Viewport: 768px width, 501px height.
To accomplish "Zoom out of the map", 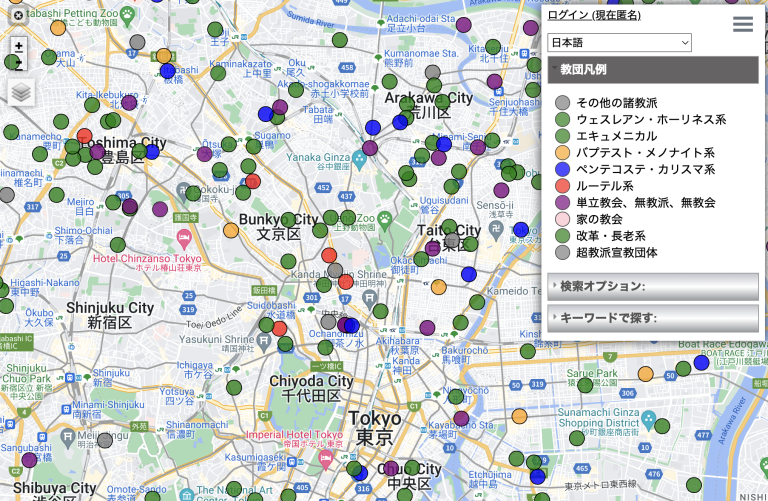I will (18, 63).
